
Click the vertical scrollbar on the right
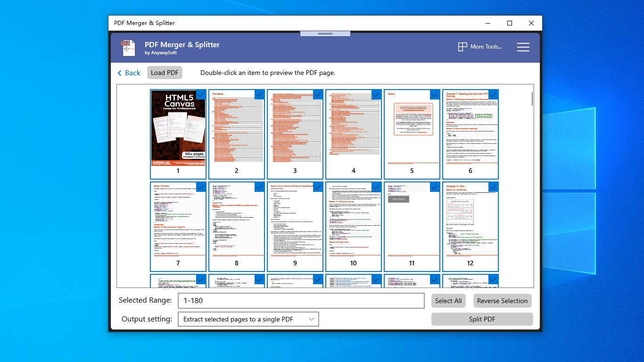533,99
